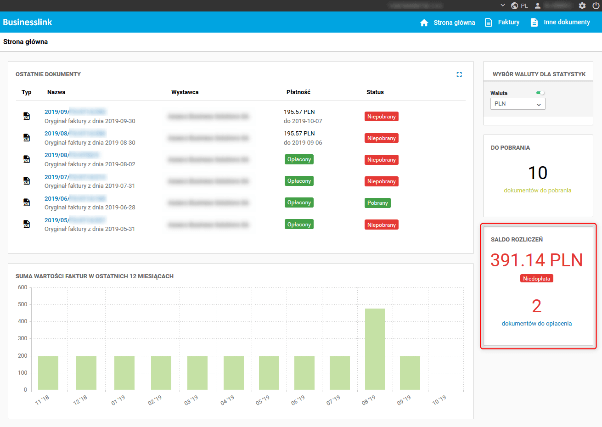
Task: Click the Inne dokumenty file icon
Action: [x=534, y=23]
